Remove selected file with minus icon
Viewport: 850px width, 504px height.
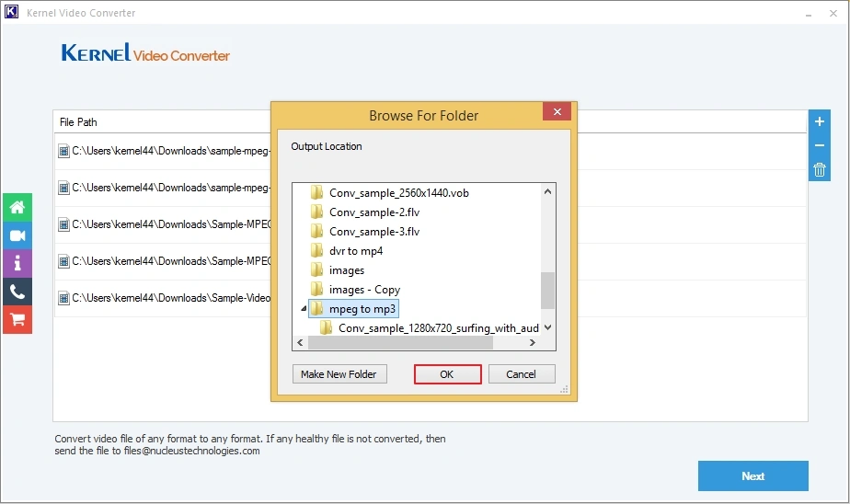819,145
